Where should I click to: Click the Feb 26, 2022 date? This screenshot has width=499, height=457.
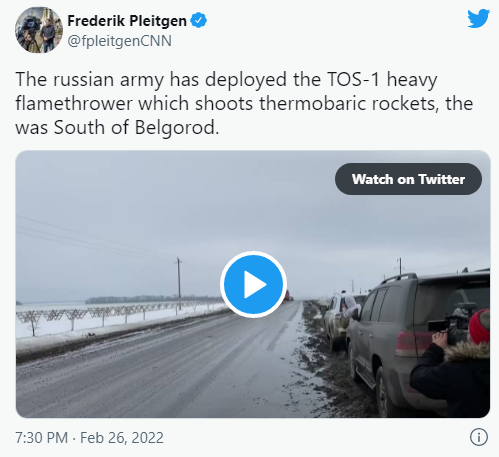click(x=122, y=438)
